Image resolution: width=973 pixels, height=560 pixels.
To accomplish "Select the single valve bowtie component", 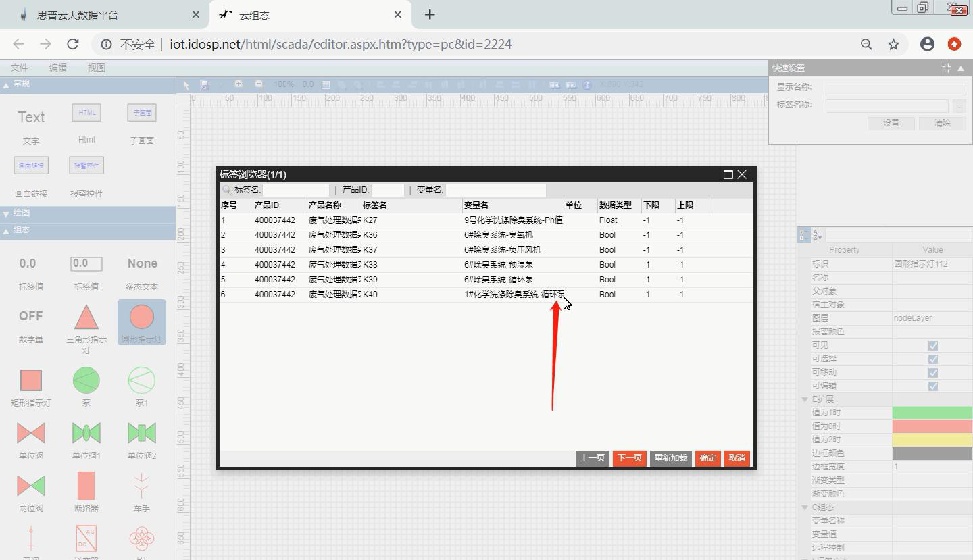I will point(31,433).
